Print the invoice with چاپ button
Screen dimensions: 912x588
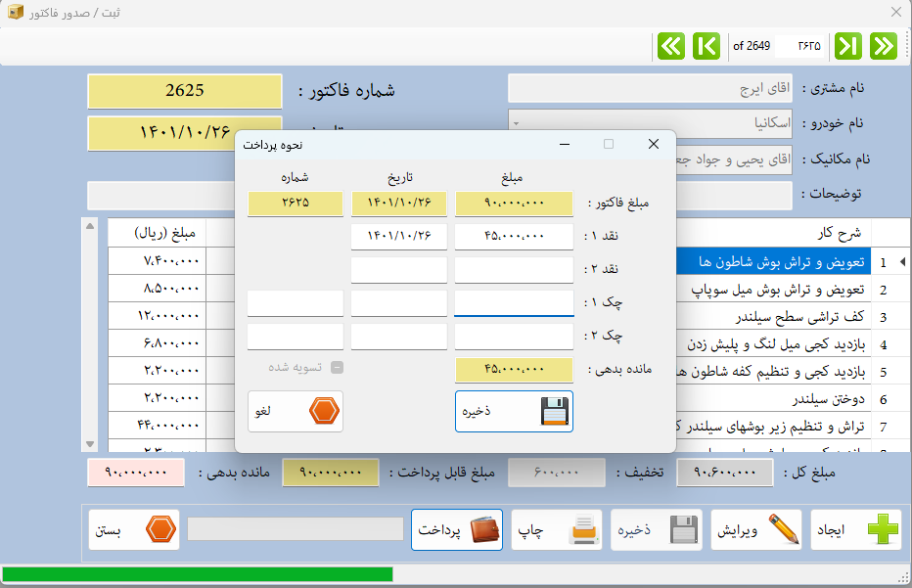(x=557, y=529)
